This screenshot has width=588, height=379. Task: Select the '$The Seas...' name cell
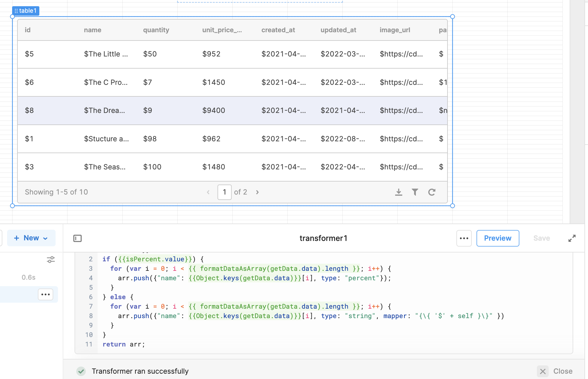(105, 167)
